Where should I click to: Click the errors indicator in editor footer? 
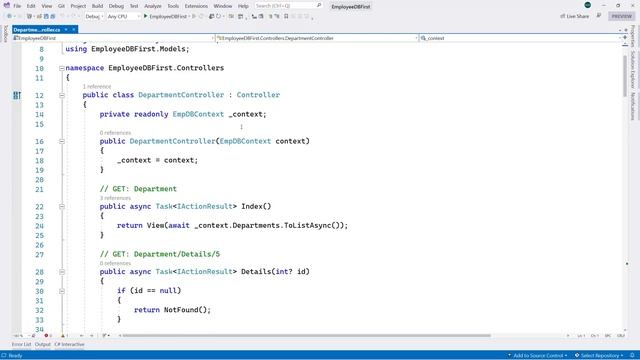tap(48, 336)
